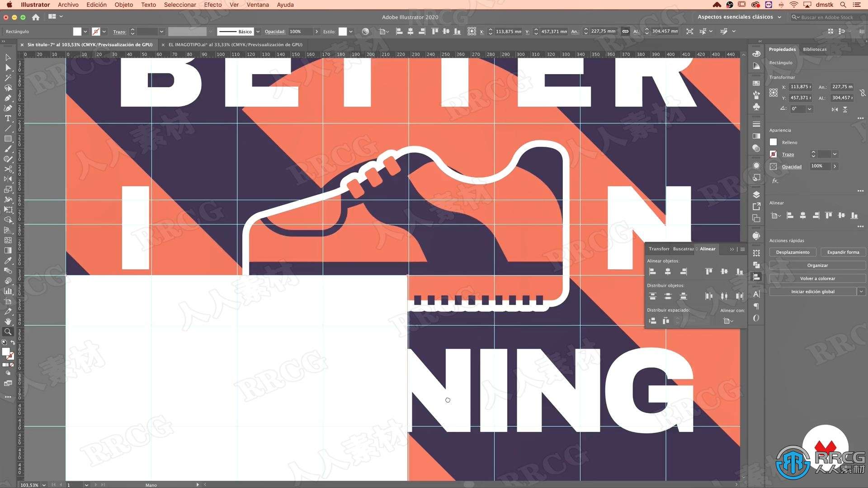This screenshot has width=868, height=488.
Task: Click Volver a colorear quick action
Action: point(817,278)
